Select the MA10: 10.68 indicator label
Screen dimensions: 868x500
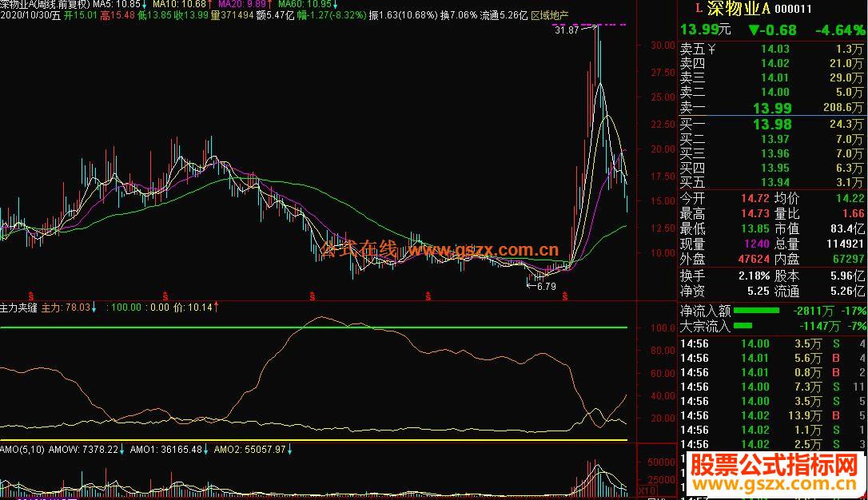coord(179,5)
